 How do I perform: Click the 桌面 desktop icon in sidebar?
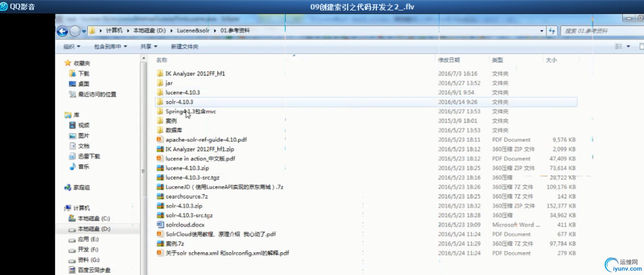72,84
